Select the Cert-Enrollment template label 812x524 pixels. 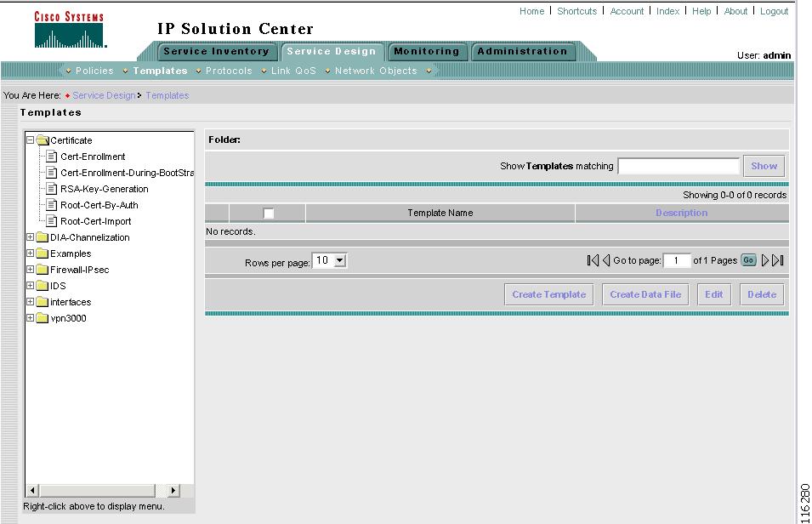tap(93, 156)
